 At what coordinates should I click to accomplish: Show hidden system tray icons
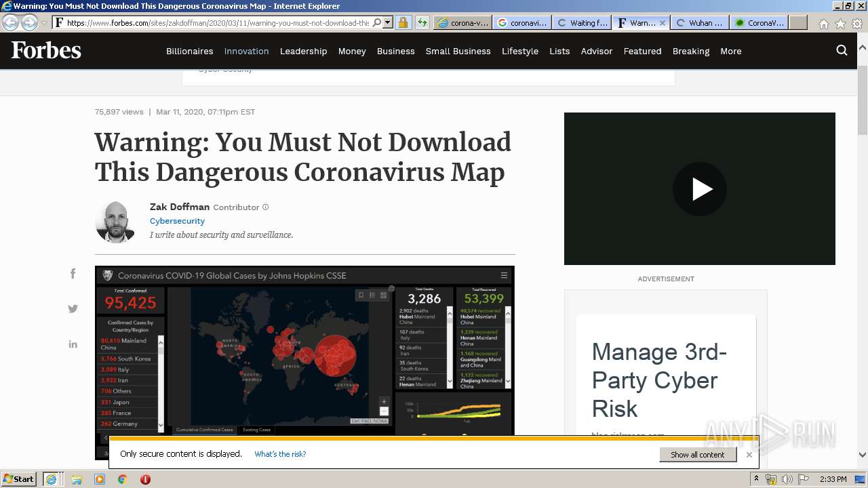(756, 479)
